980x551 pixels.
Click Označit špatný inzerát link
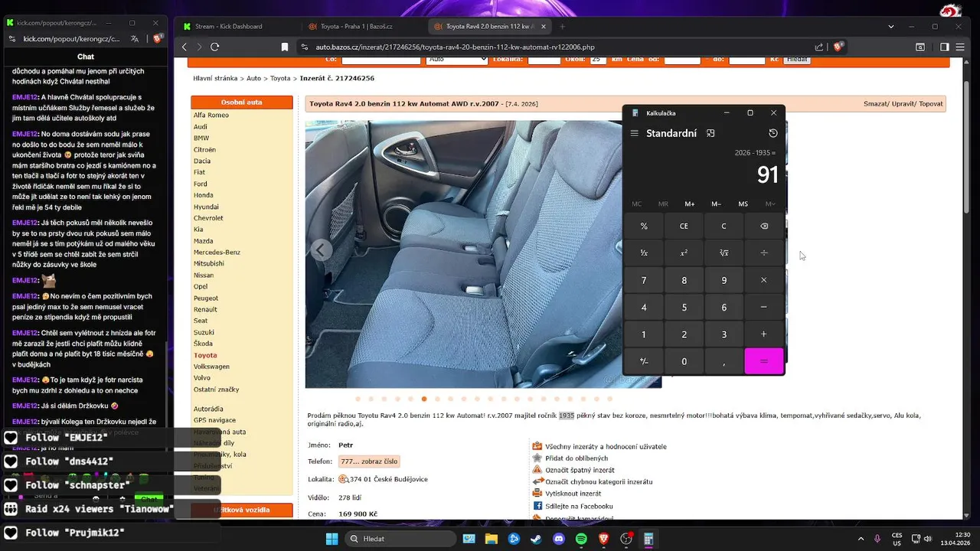580,470
